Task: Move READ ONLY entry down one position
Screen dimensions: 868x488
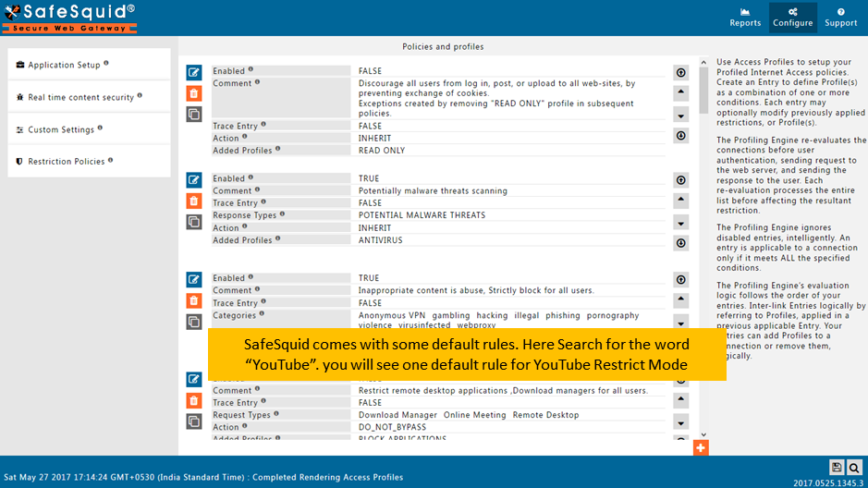Action: tap(681, 116)
